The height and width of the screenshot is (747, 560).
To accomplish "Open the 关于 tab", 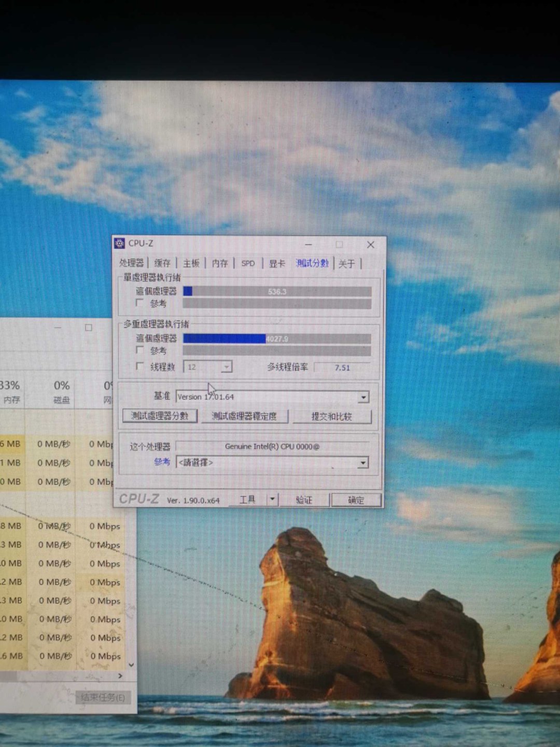I will pyautogui.click(x=347, y=264).
